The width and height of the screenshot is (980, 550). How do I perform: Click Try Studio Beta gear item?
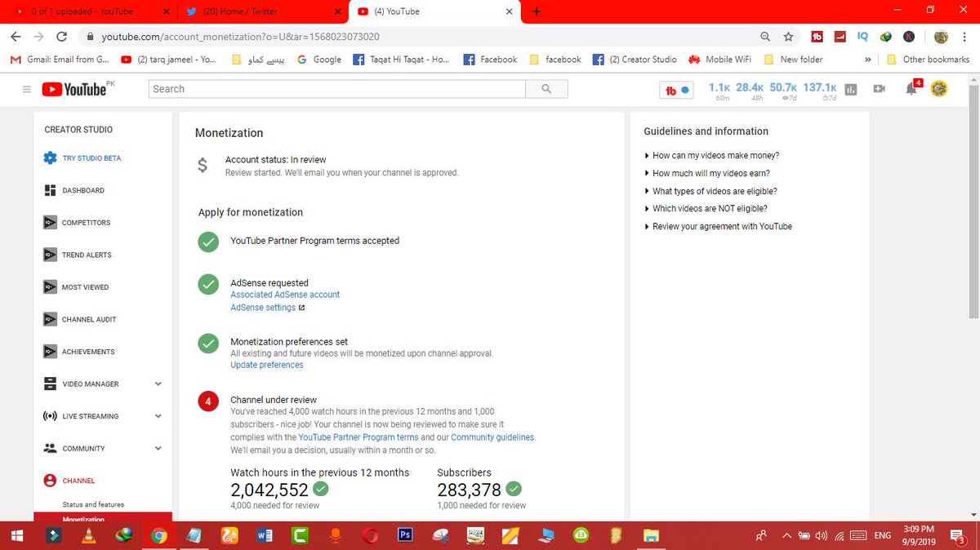click(82, 158)
